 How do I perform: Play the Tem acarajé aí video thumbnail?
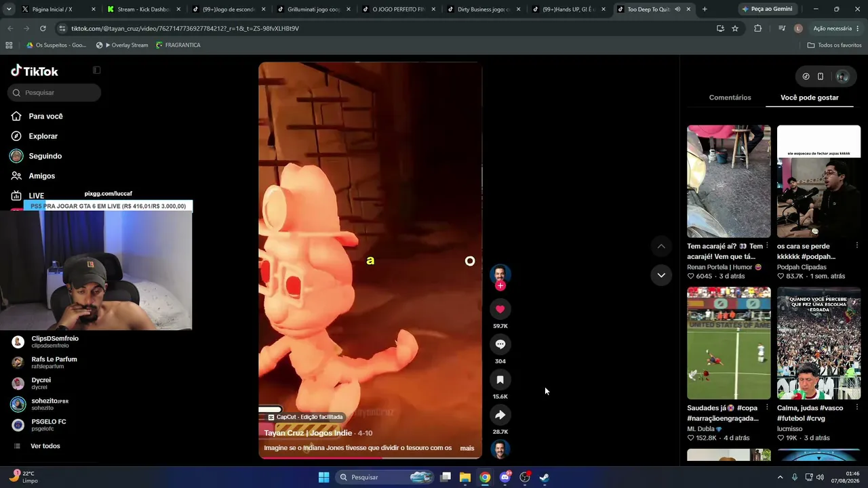click(x=728, y=181)
